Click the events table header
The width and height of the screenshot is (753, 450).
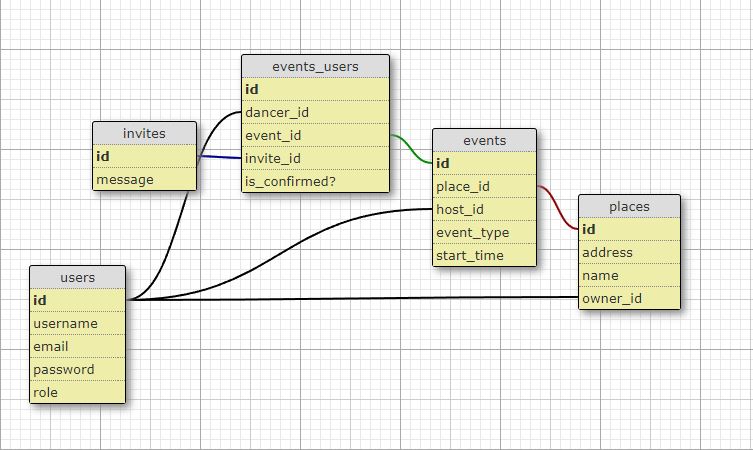point(485,140)
